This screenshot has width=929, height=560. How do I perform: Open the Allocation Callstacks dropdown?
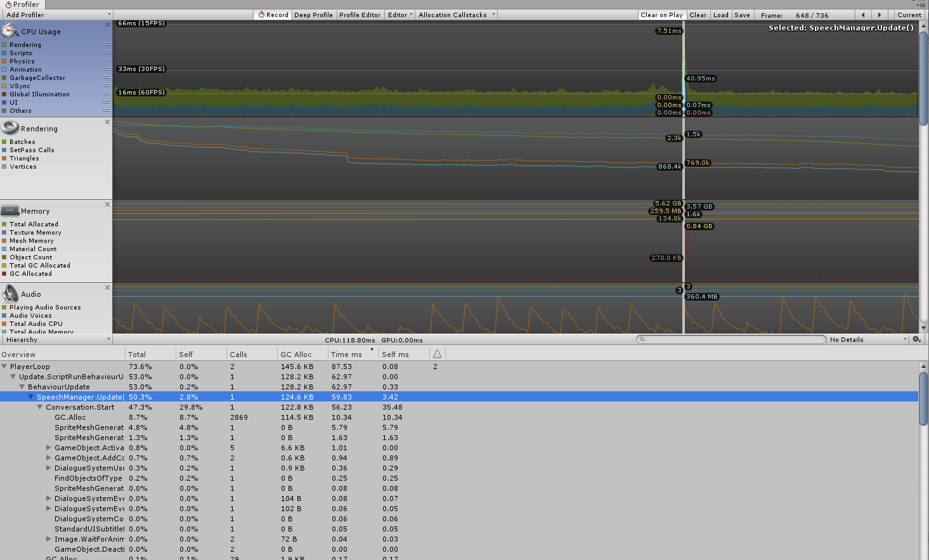[456, 15]
